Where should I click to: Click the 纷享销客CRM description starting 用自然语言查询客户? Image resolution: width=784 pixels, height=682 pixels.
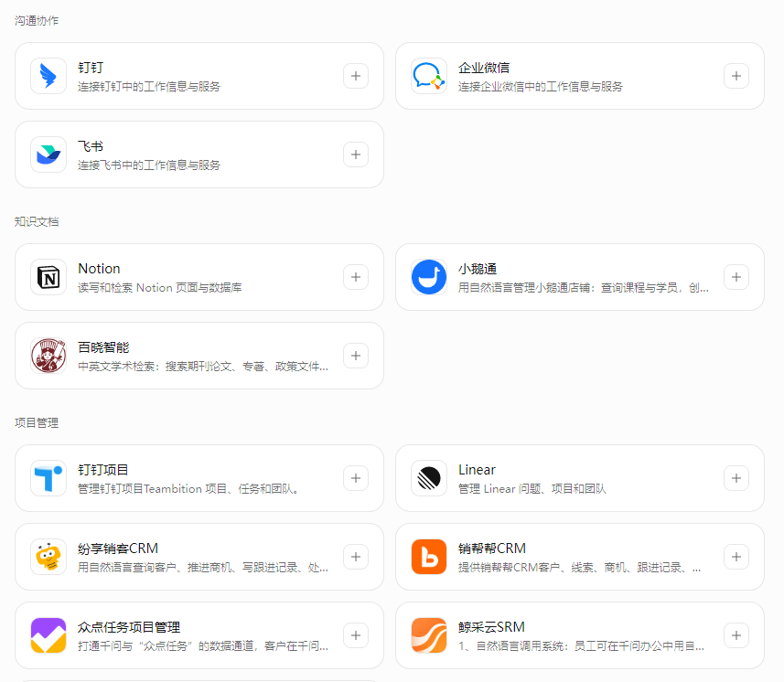203,568
